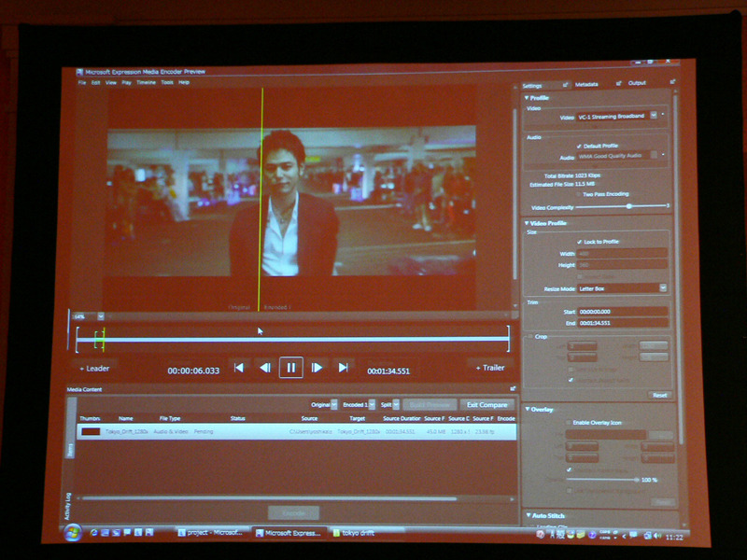Open the File menu
Viewport: 747px width, 560px height.
82,82
